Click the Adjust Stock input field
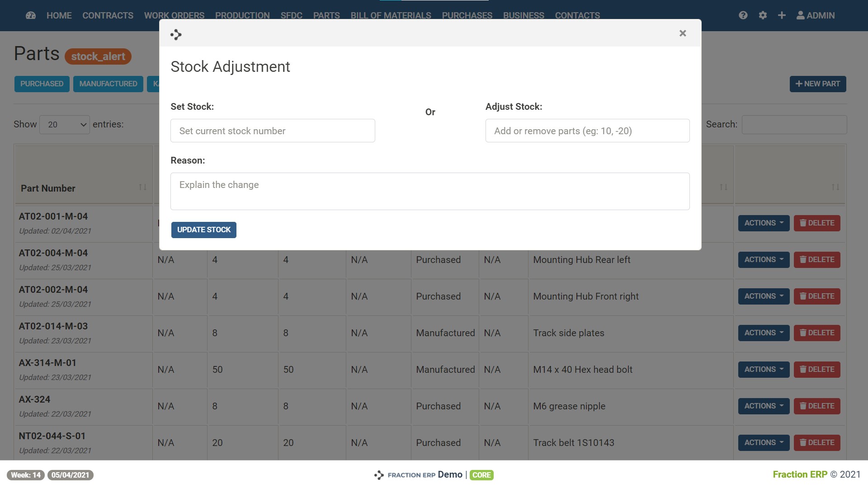 587,131
